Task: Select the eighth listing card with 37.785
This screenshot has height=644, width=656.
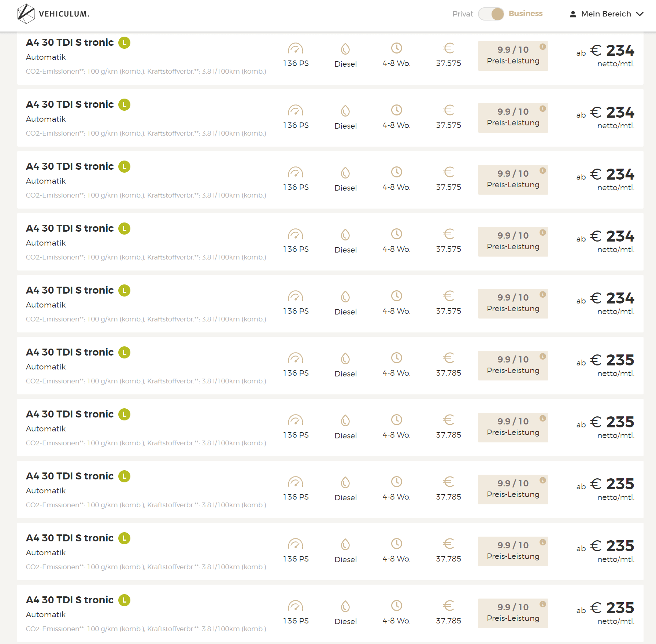Action: (x=330, y=489)
